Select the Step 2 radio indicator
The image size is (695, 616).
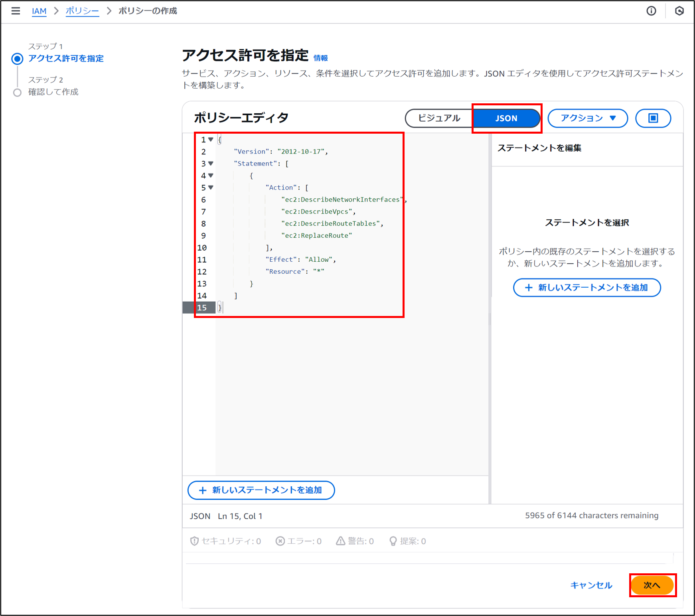[x=17, y=93]
